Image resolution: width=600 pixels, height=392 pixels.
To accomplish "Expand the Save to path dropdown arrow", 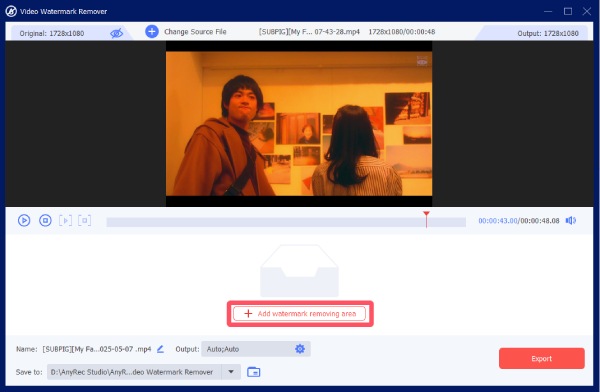I will (x=231, y=372).
